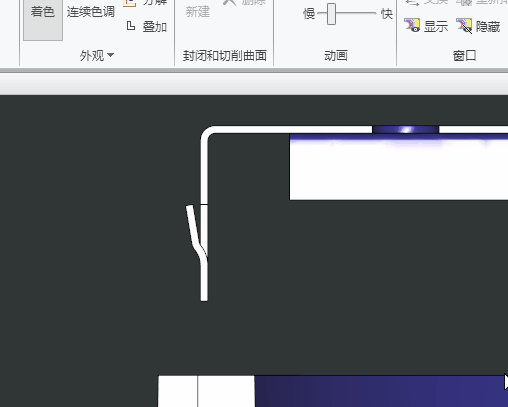Select the white bent clip profile in viewport

pos(197,252)
